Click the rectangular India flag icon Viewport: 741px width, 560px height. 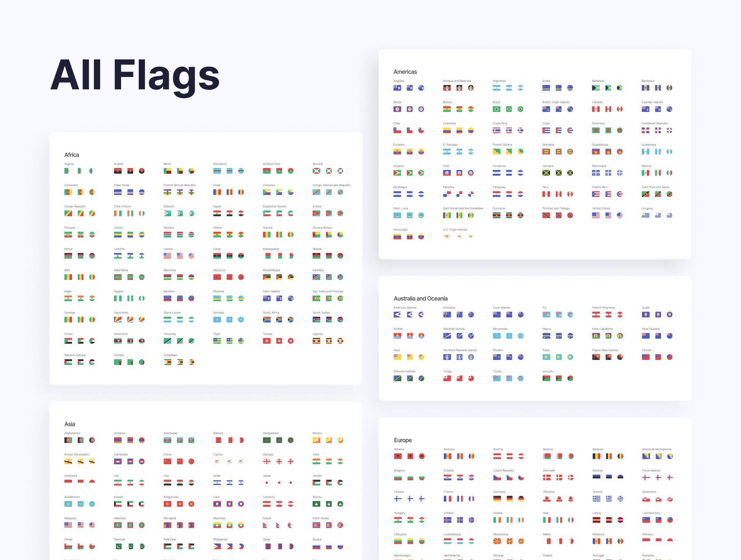tap(316, 462)
